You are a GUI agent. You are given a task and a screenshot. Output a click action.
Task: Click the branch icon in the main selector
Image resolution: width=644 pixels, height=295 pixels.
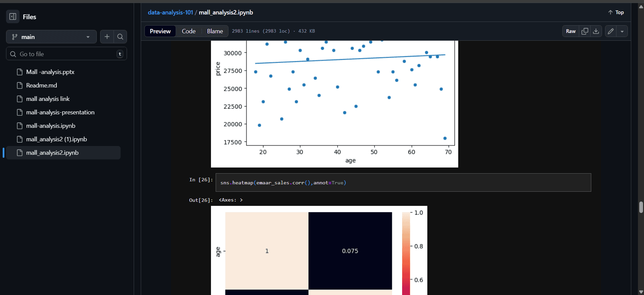15,37
